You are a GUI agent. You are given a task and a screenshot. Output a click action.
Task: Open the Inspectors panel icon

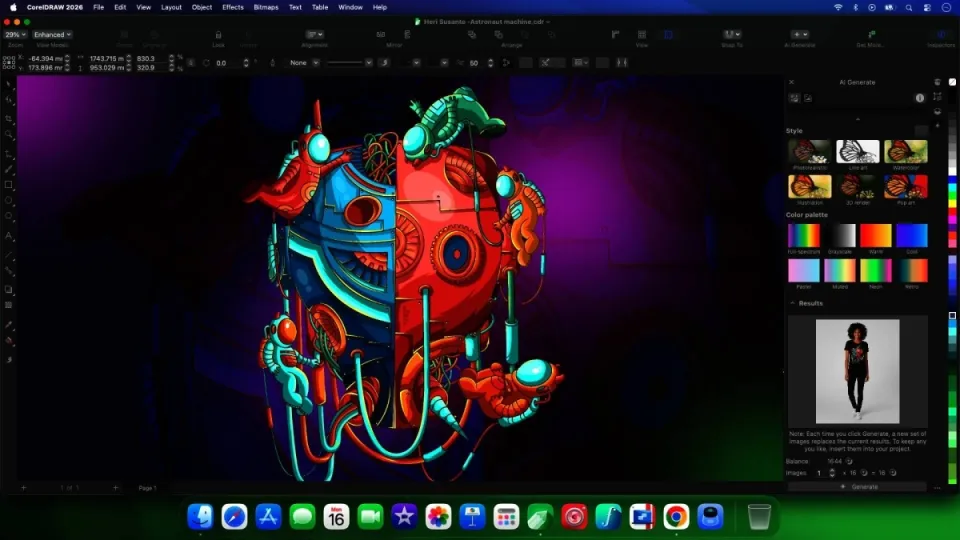pyautogui.click(x=941, y=35)
